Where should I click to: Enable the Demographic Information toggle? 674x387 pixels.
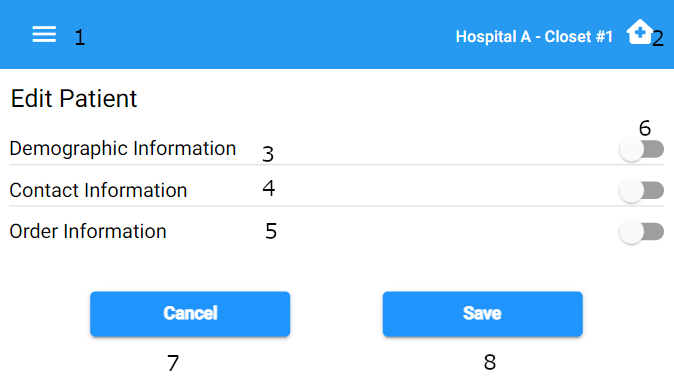[x=641, y=149]
